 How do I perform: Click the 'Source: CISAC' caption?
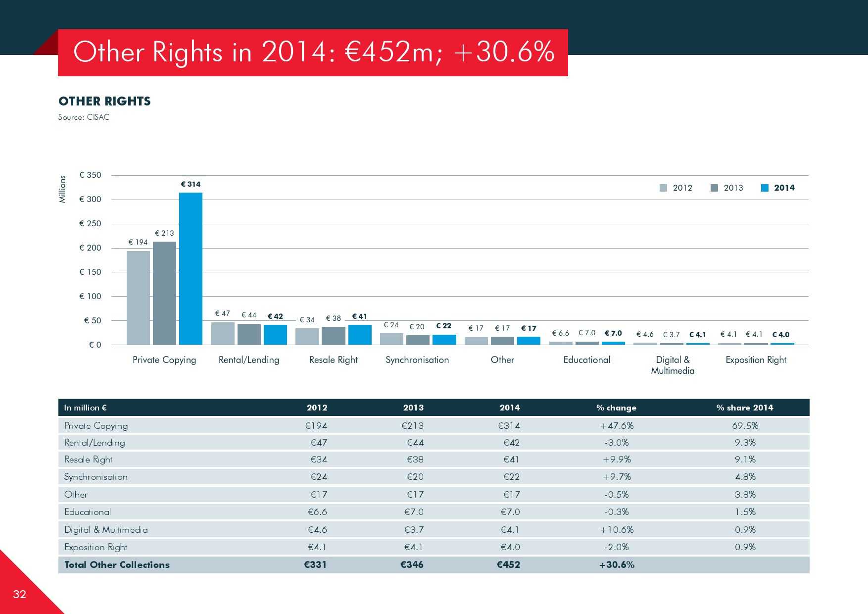pyautogui.click(x=84, y=117)
